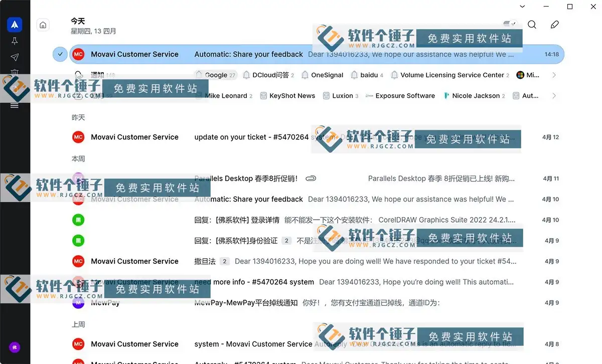Open Volume Licensing Service Center chip
This screenshot has width=602, height=364.
[x=450, y=75]
